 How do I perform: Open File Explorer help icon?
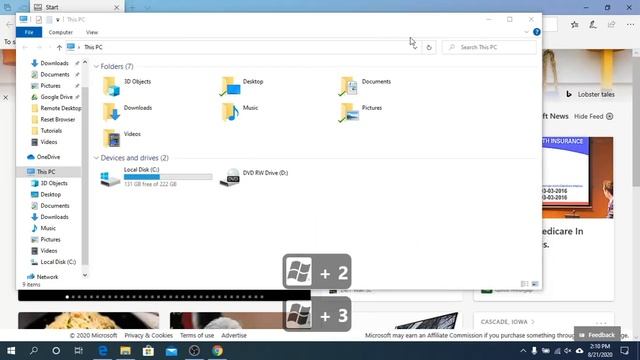[x=537, y=32]
